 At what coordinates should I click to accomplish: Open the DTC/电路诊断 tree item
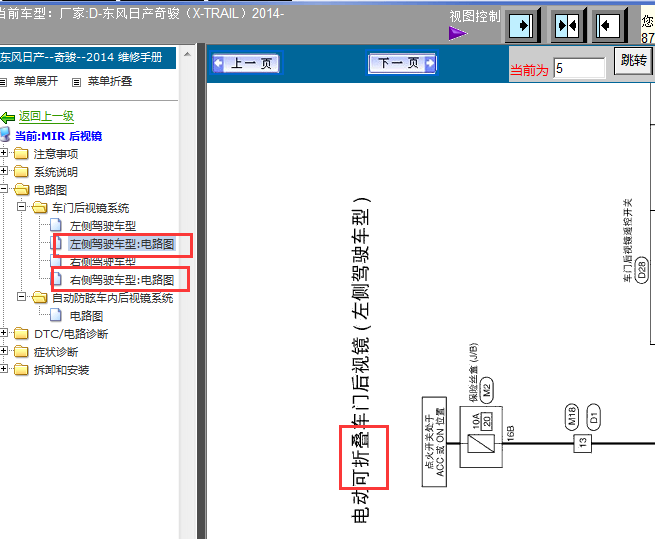point(71,334)
